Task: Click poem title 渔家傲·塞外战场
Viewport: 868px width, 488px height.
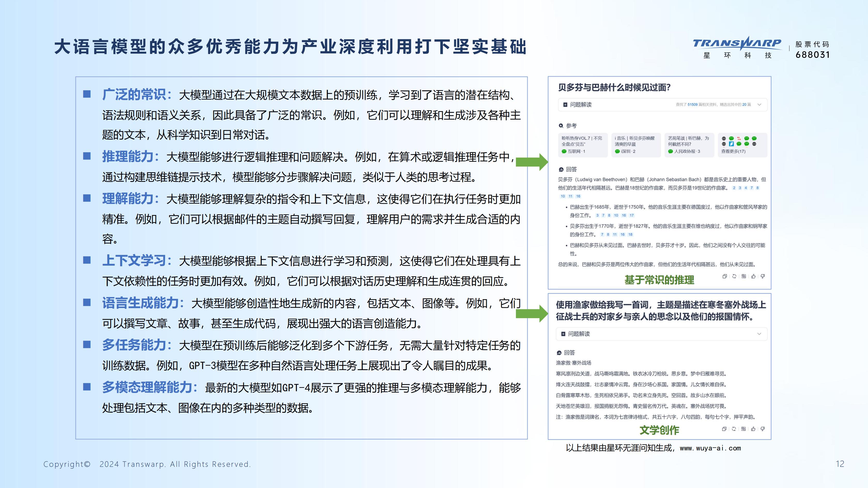Action: pos(574,363)
